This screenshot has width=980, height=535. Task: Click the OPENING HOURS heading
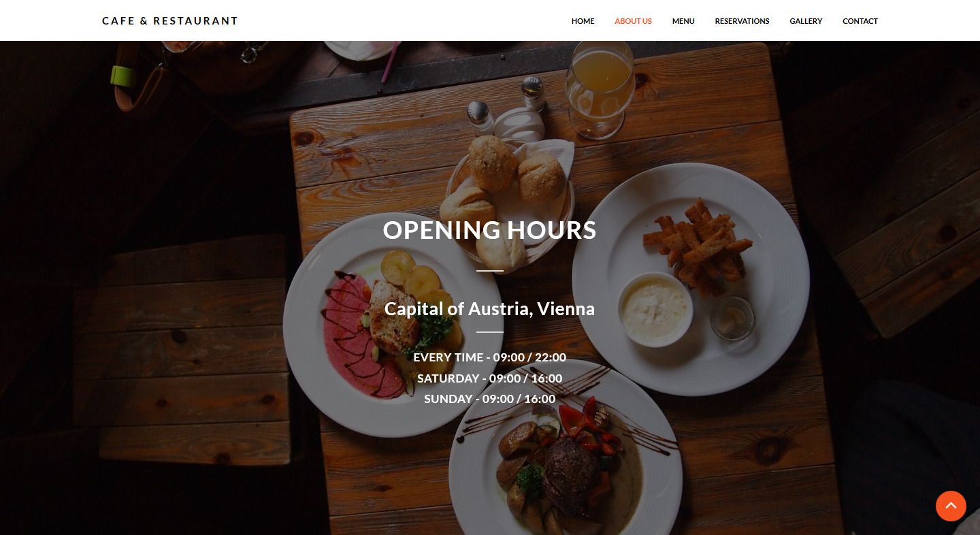pos(490,230)
